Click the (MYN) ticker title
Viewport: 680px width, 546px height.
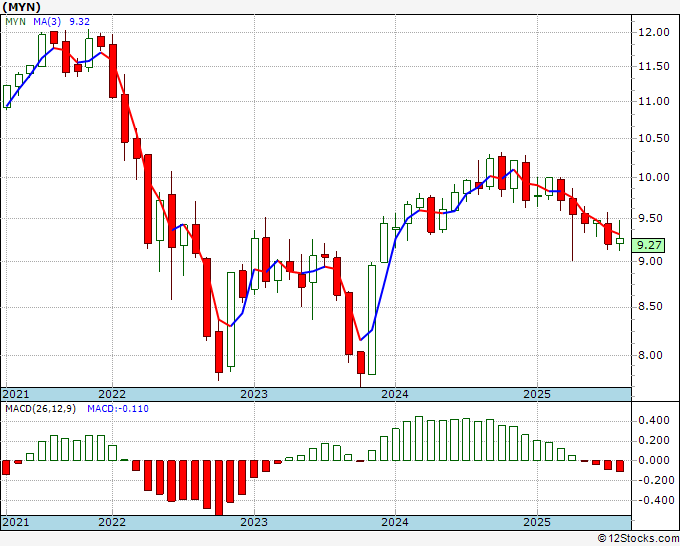coord(21,7)
